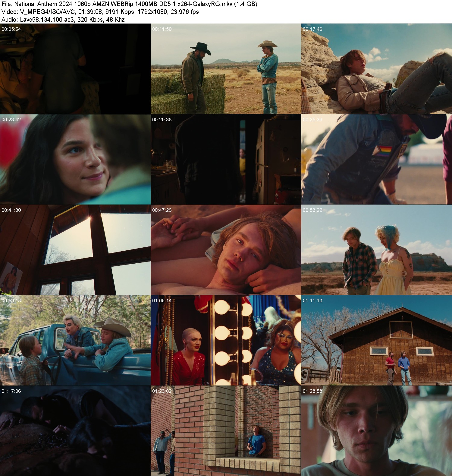Click the 00:23:42 timestamp label
Viewport: 452px width, 476px height.
pyautogui.click(x=11, y=120)
